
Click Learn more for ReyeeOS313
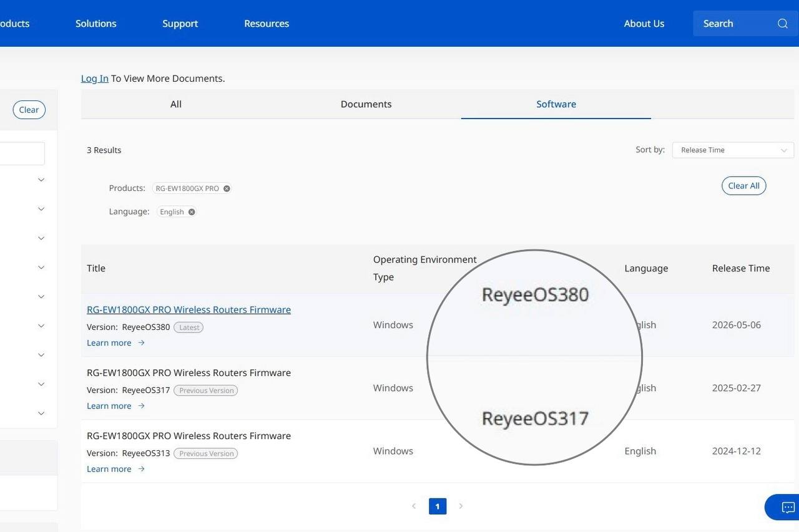109,469
